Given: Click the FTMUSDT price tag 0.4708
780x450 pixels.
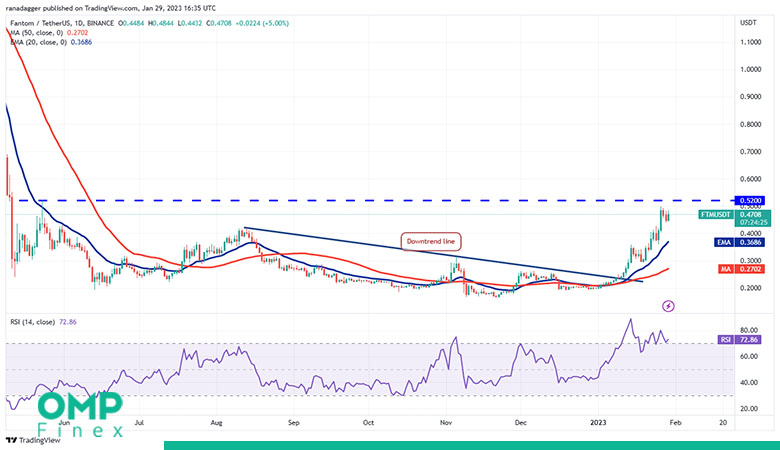Looking at the screenshot, I should (734, 218).
